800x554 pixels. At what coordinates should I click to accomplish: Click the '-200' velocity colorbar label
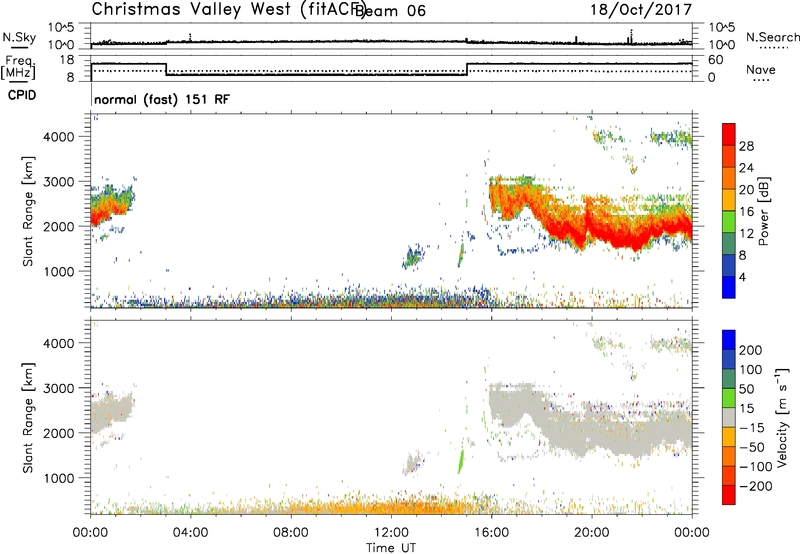[x=756, y=486]
